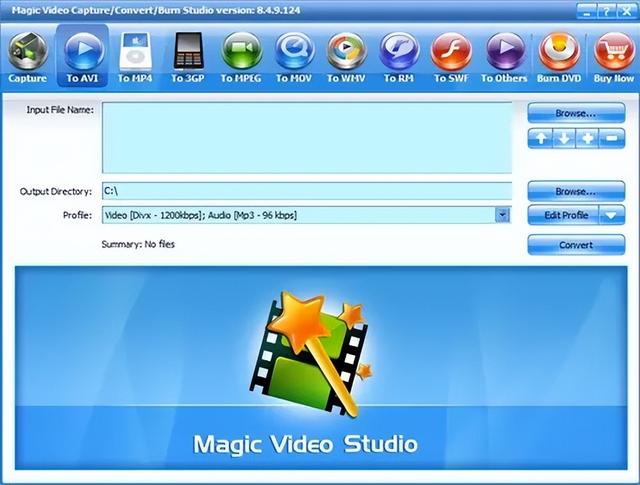Choose the To 3GP phone converter

click(x=188, y=57)
